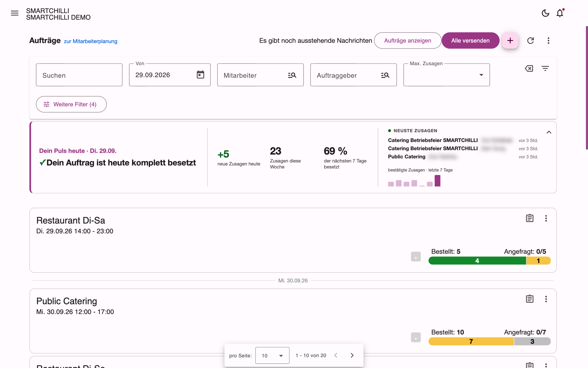Image resolution: width=588 pixels, height=368 pixels.
Task: Click Public Catering entry in Neuste Zusagen
Action: [x=406, y=157]
